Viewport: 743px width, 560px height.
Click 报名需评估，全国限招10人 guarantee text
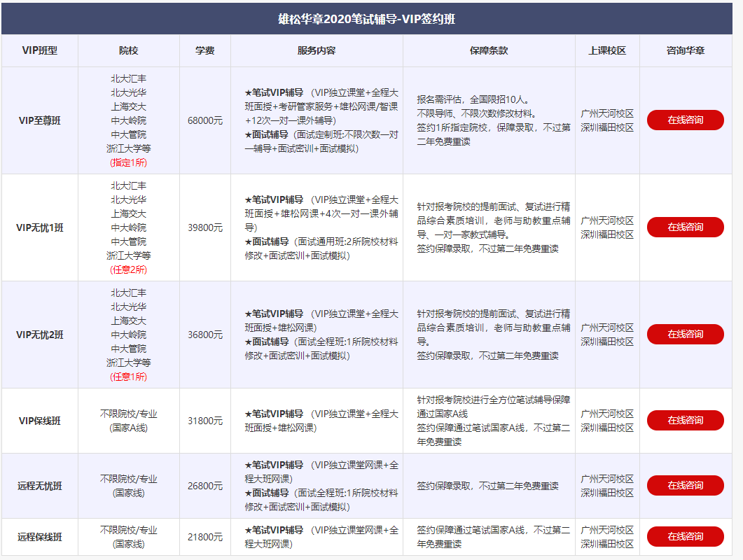point(473,99)
